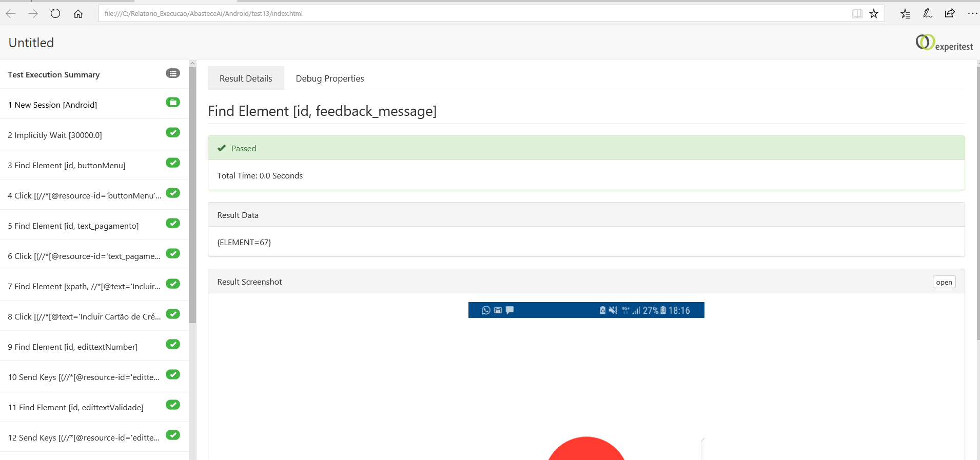
Task: Select the Result Details tab
Action: 246,78
